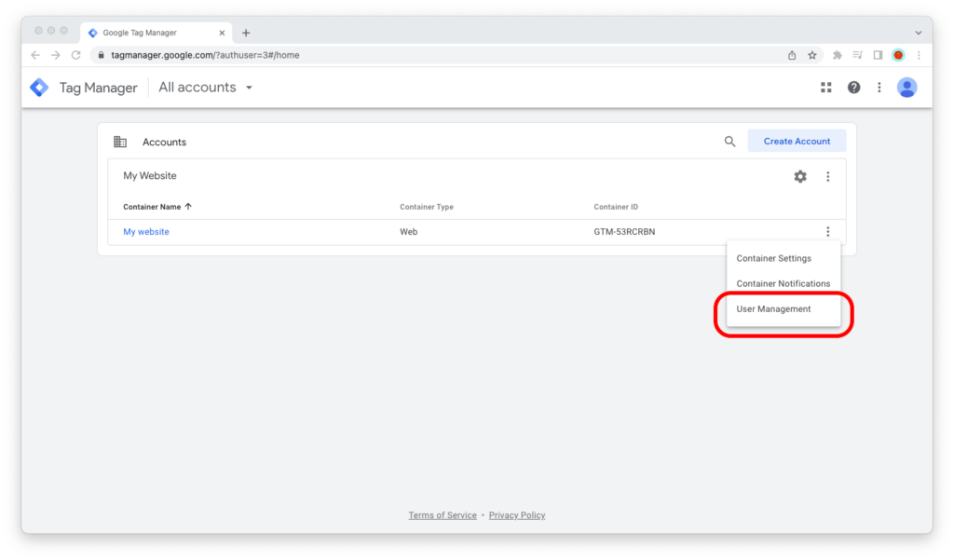Choose User Management in the menu
954x560 pixels.
tap(784, 309)
